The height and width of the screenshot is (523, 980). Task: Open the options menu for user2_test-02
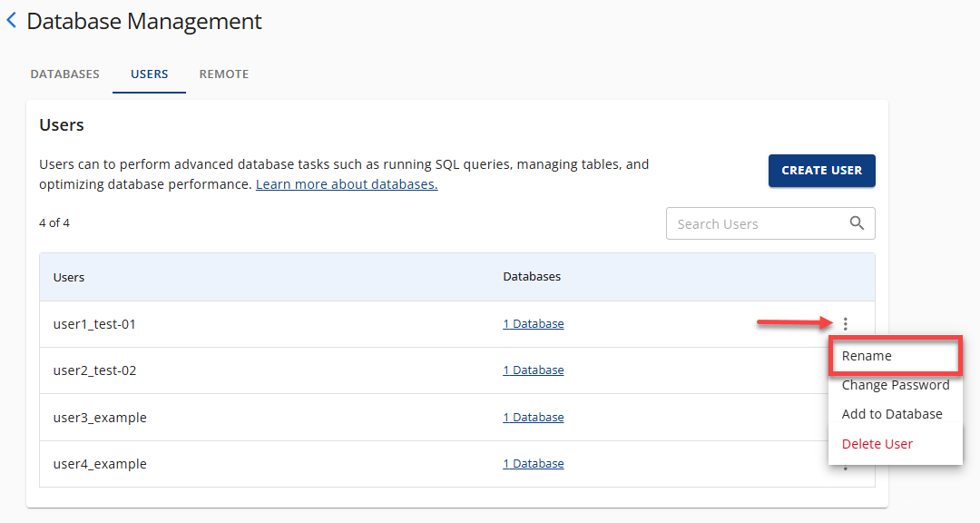pyautogui.click(x=845, y=370)
